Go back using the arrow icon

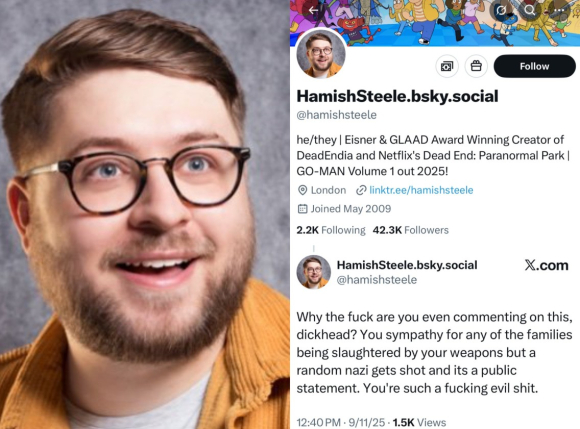(314, 10)
